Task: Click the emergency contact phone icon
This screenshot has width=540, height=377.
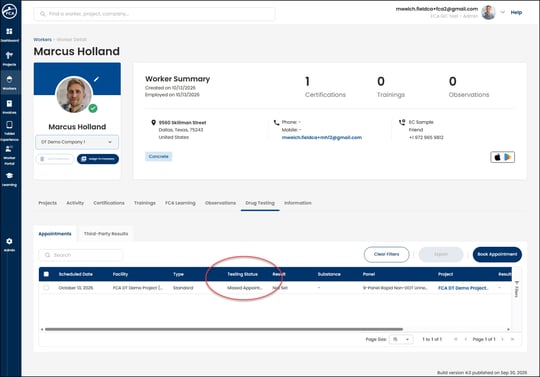Action: [402, 122]
